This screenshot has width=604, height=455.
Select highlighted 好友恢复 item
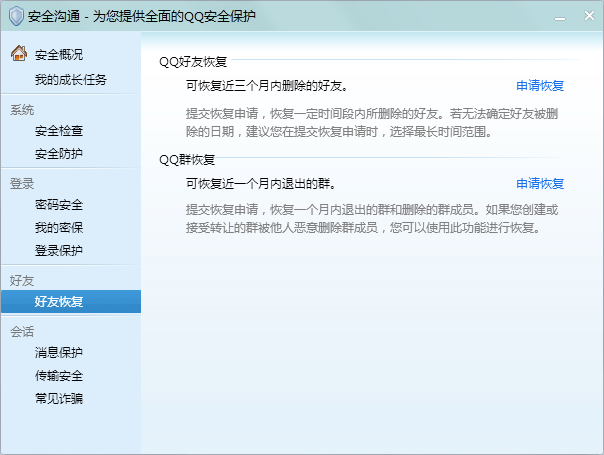click(71, 301)
